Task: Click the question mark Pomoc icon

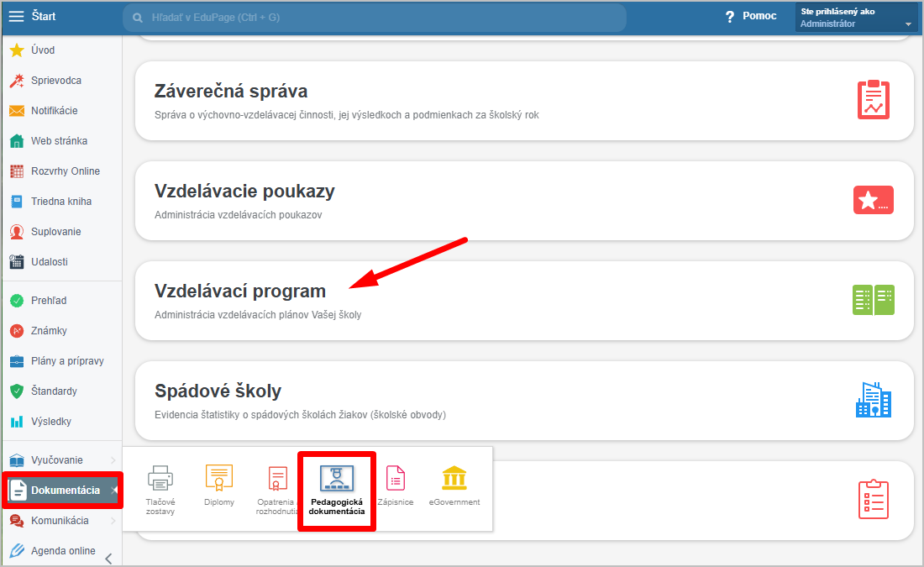Action: [x=729, y=17]
